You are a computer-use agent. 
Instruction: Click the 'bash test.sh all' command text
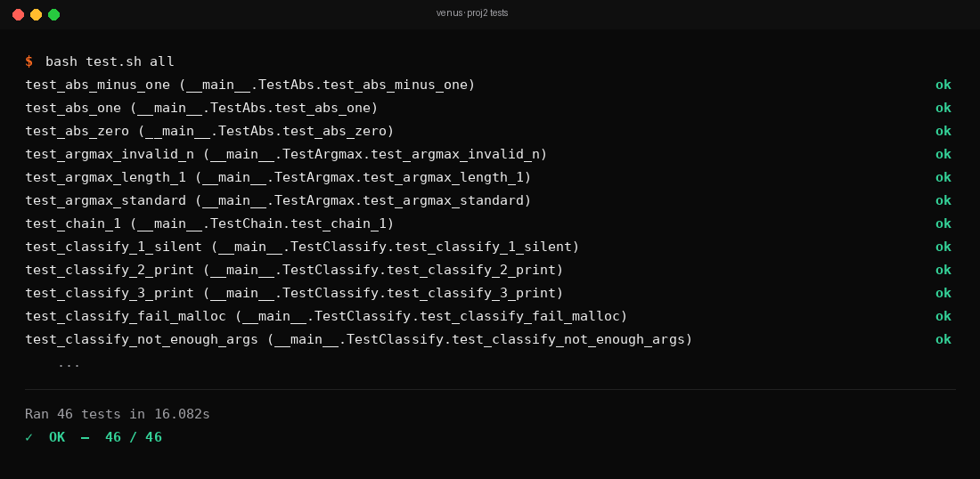110,61
